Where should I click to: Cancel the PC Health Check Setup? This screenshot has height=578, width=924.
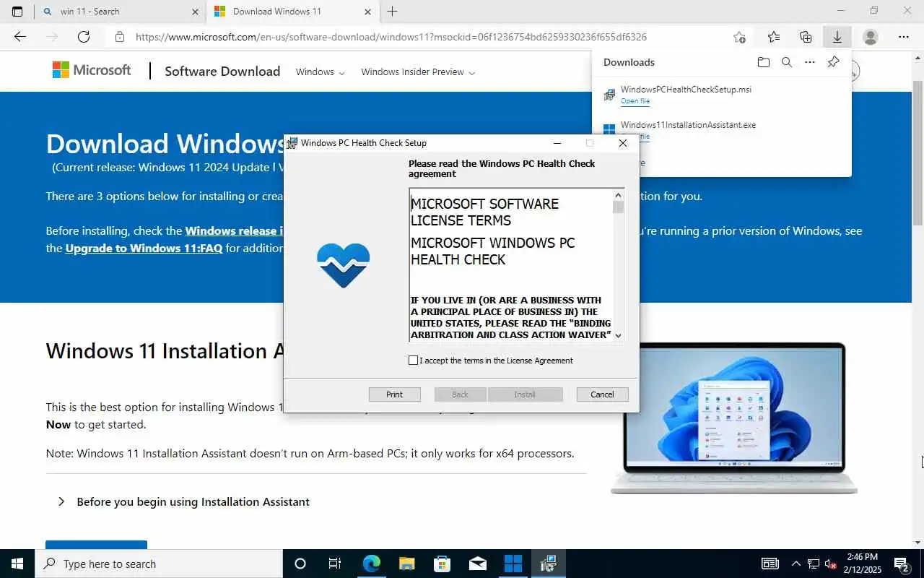pos(602,394)
